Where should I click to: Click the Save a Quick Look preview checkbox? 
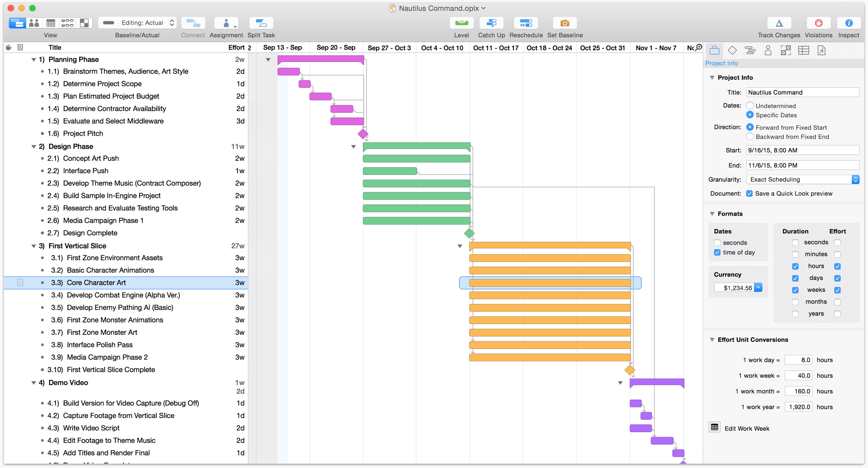click(x=749, y=193)
